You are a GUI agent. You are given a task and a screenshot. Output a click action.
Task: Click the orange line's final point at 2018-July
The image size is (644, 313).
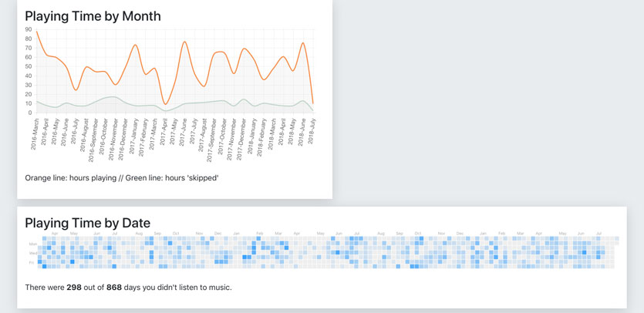[313, 103]
